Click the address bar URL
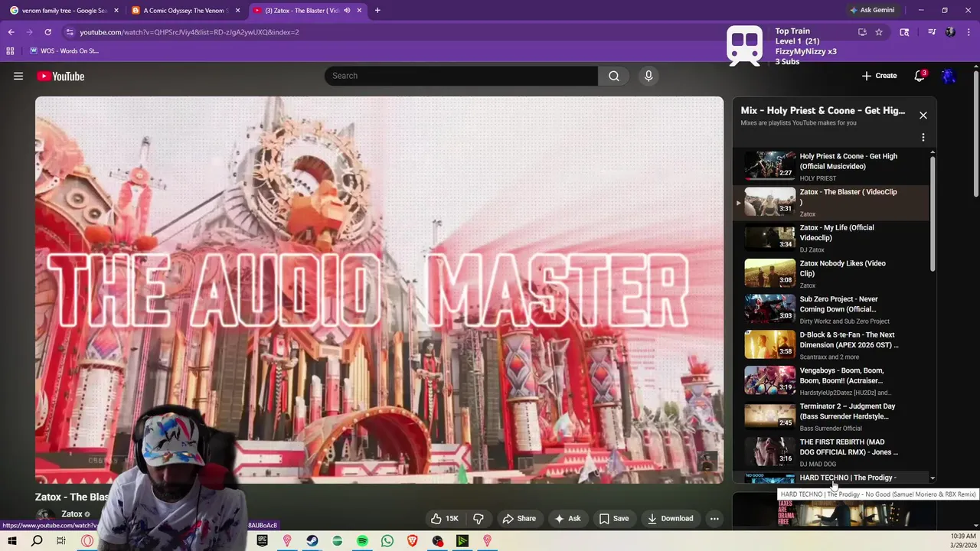980x551 pixels. pos(189,32)
